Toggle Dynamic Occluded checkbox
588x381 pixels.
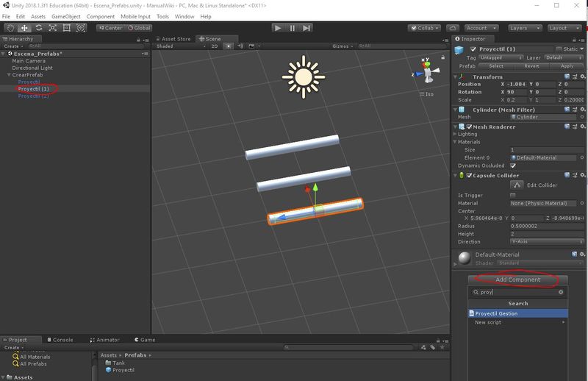(513, 165)
